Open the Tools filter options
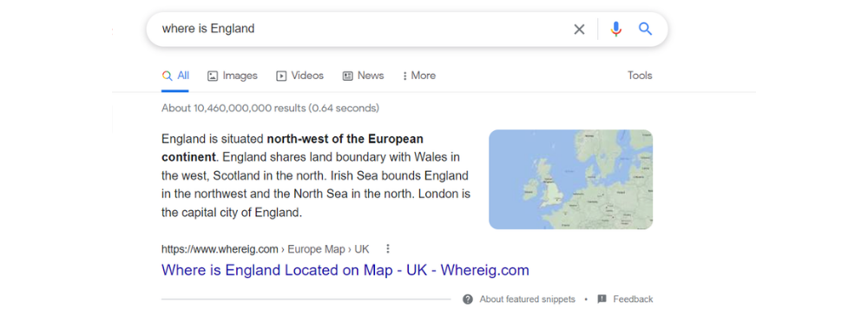This screenshot has height=330, width=868. point(640,76)
